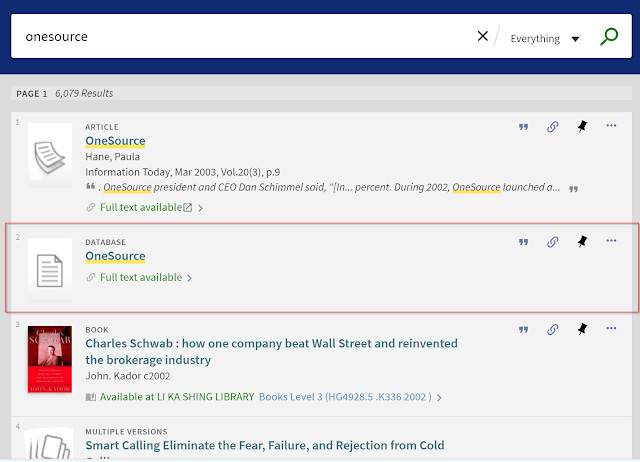This screenshot has height=462, width=640.
Task: Click the Charles Schwab book cover thumbnail
Action: coord(50,359)
